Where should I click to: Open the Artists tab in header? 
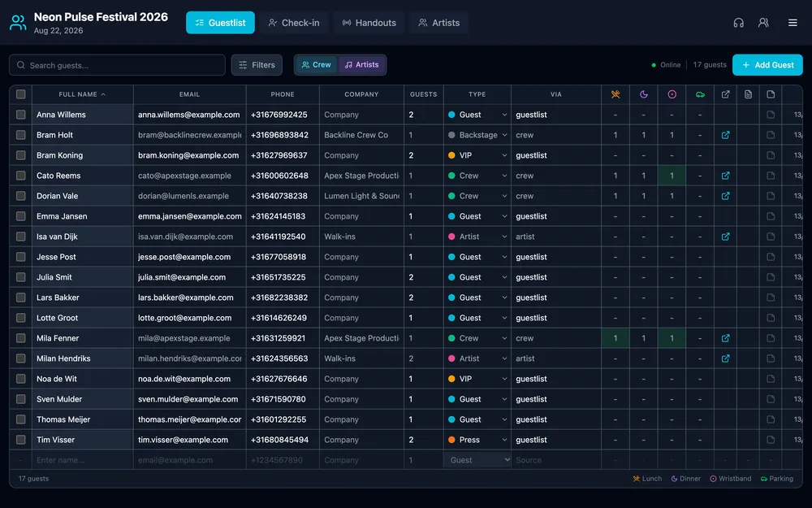439,23
